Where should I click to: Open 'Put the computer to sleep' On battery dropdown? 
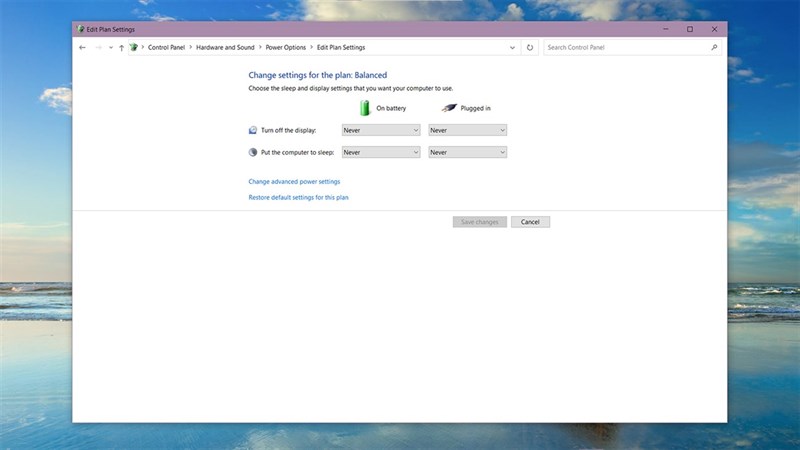[381, 152]
